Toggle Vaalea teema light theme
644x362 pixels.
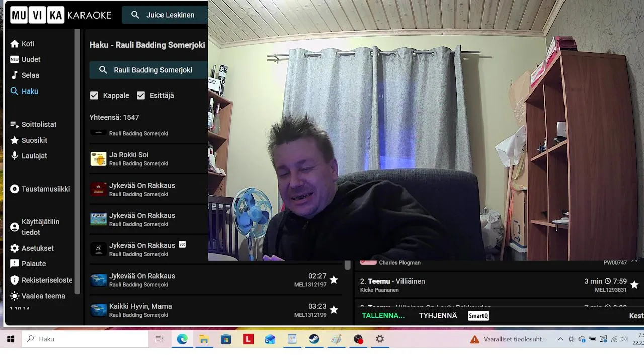(38, 296)
